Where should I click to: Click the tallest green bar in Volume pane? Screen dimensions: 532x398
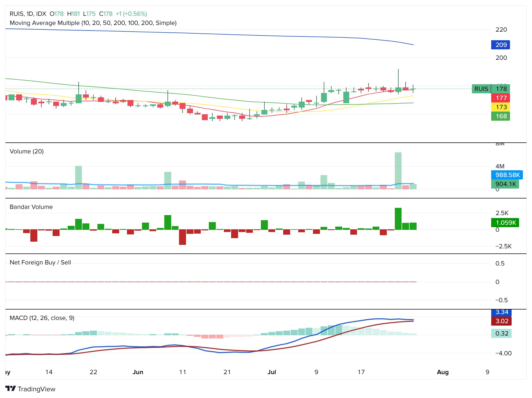pyautogui.click(x=398, y=171)
